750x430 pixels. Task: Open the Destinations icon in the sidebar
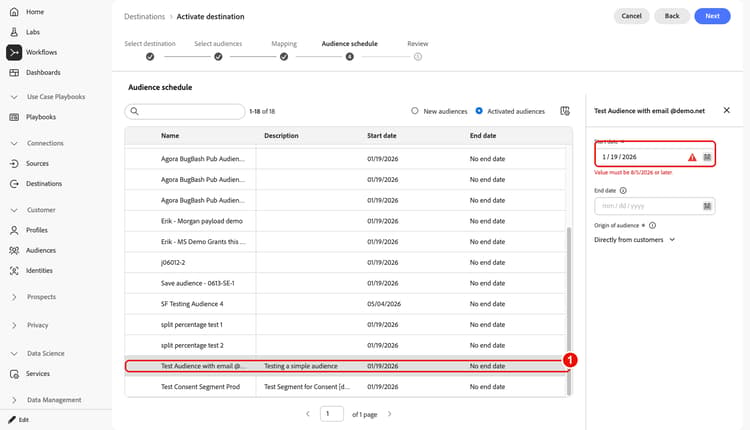tap(14, 184)
